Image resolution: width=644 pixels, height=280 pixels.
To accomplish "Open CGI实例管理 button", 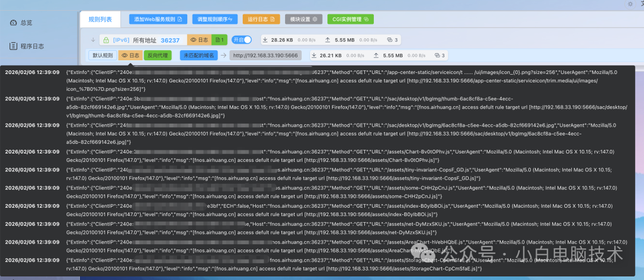I will point(351,19).
